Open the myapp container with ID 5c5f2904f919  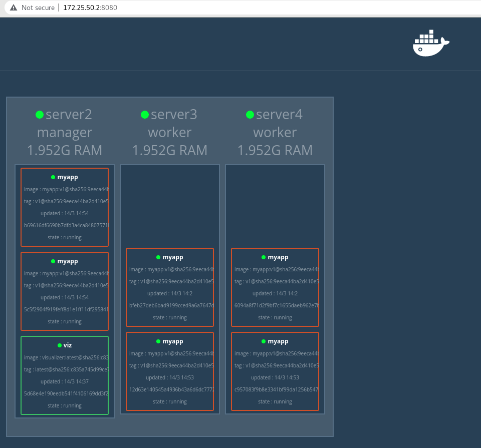click(x=65, y=291)
